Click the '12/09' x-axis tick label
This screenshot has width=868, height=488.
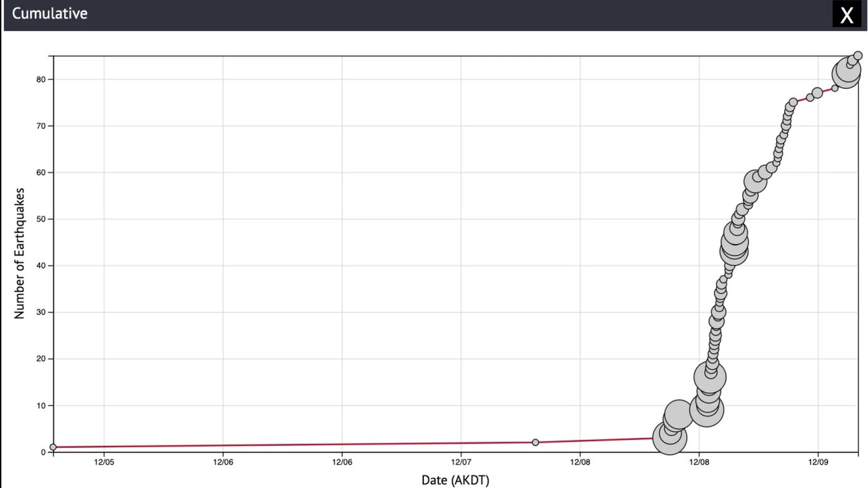coord(818,461)
